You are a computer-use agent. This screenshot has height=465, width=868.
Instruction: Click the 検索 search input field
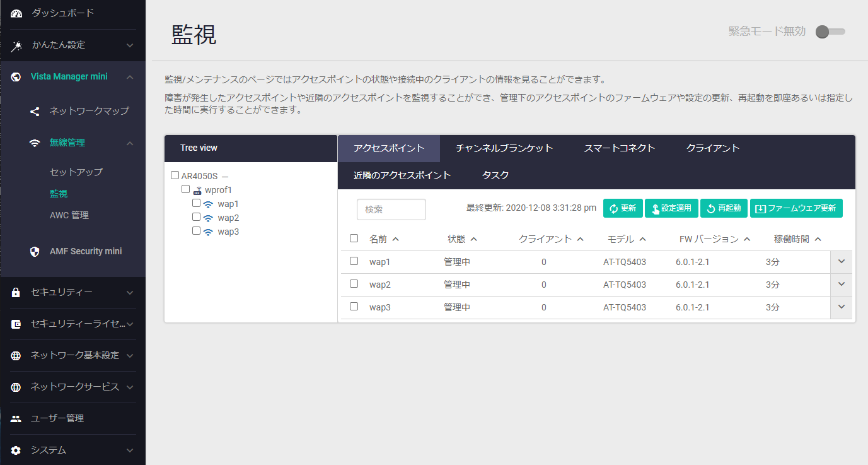click(391, 209)
